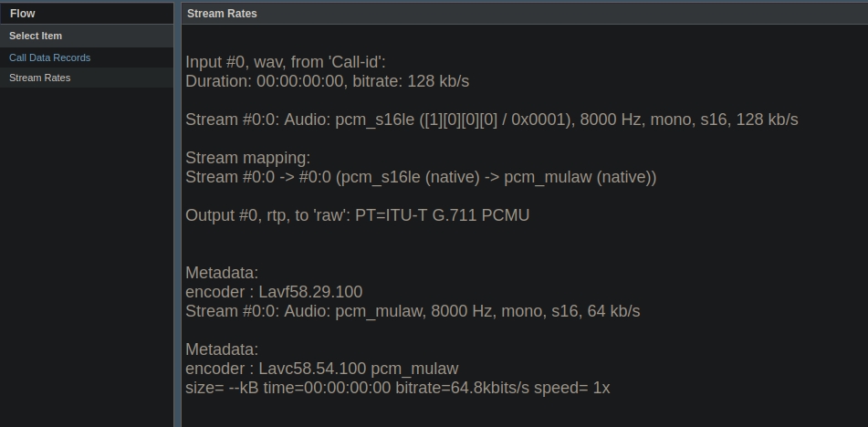The image size is (868, 427).
Task: Click the Metadata heading above the Lavc encoder line
Action: (x=222, y=349)
